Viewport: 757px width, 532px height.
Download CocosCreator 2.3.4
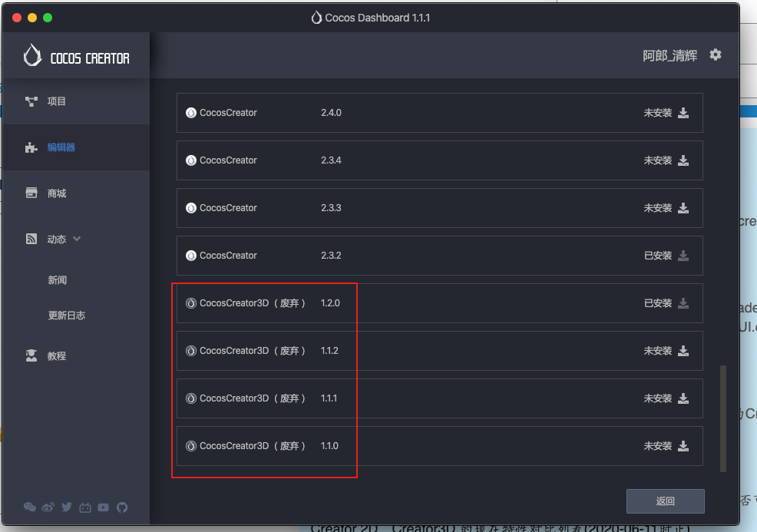(683, 160)
